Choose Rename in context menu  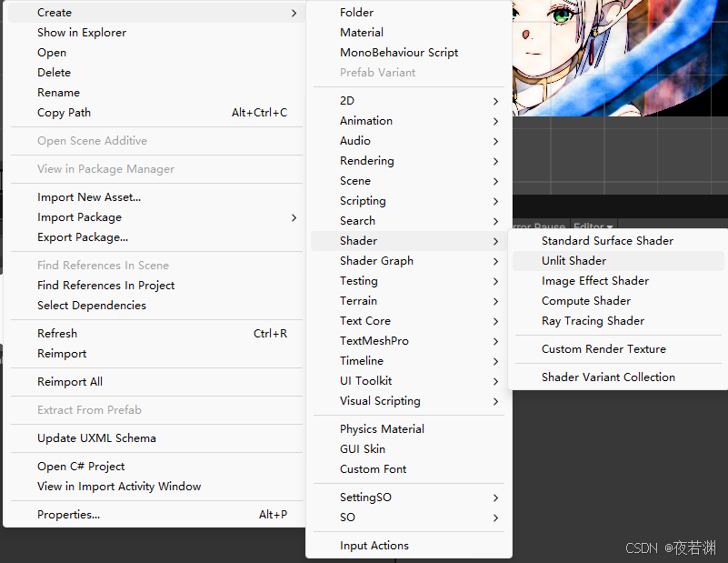coord(156,93)
